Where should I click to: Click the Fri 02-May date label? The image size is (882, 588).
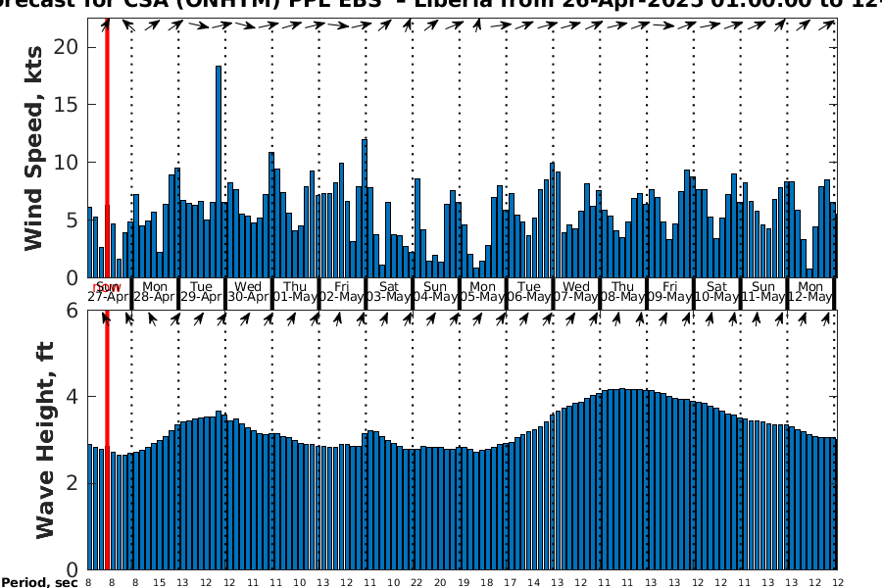click(x=341, y=292)
